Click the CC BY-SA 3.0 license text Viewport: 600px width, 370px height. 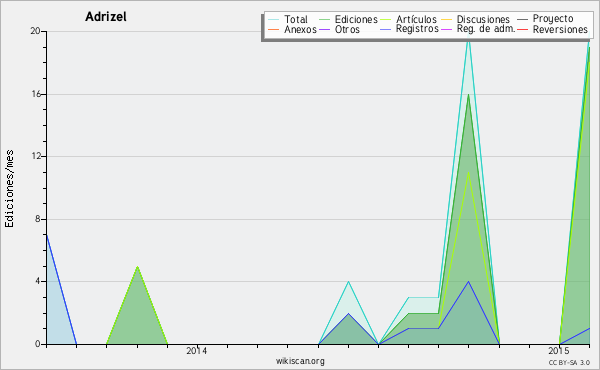pyautogui.click(x=569, y=362)
